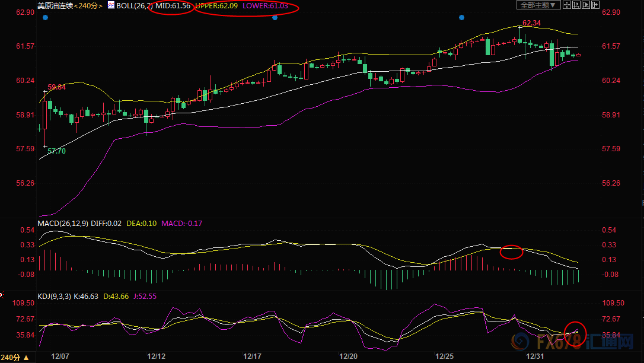Click the red alert icon left of KDJ panel
This screenshot has height=363, width=644.
click(2, 295)
